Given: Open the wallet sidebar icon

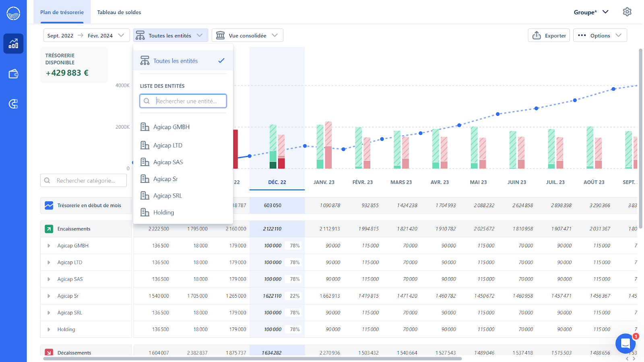Looking at the screenshot, I should coord(13,74).
